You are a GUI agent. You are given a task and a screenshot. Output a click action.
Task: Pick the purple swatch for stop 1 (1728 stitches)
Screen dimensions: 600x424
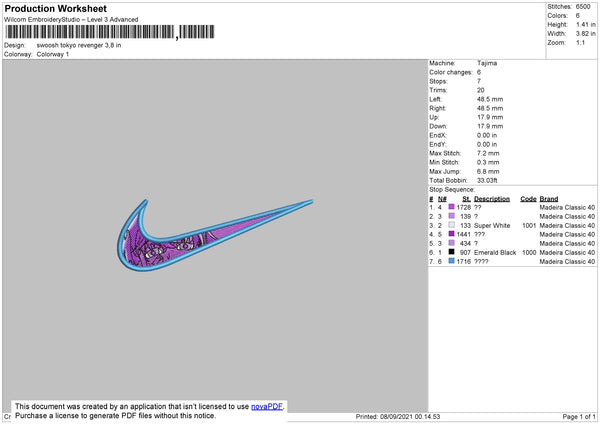pyautogui.click(x=452, y=207)
